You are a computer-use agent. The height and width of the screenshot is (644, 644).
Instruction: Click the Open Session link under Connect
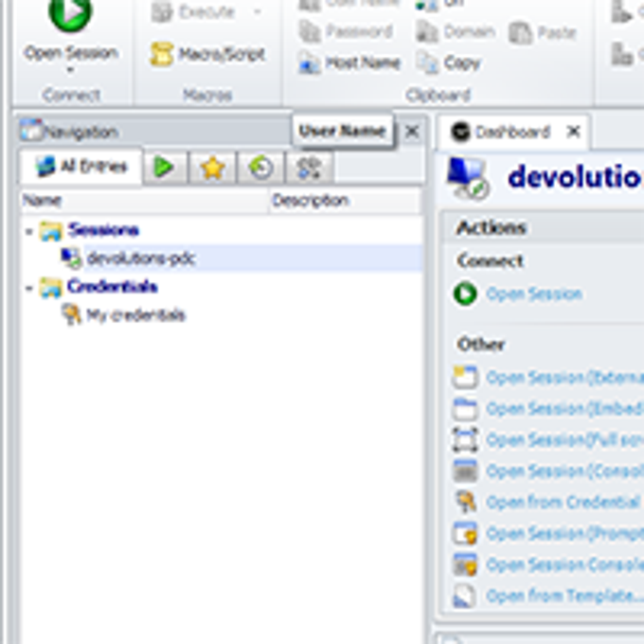point(534,295)
